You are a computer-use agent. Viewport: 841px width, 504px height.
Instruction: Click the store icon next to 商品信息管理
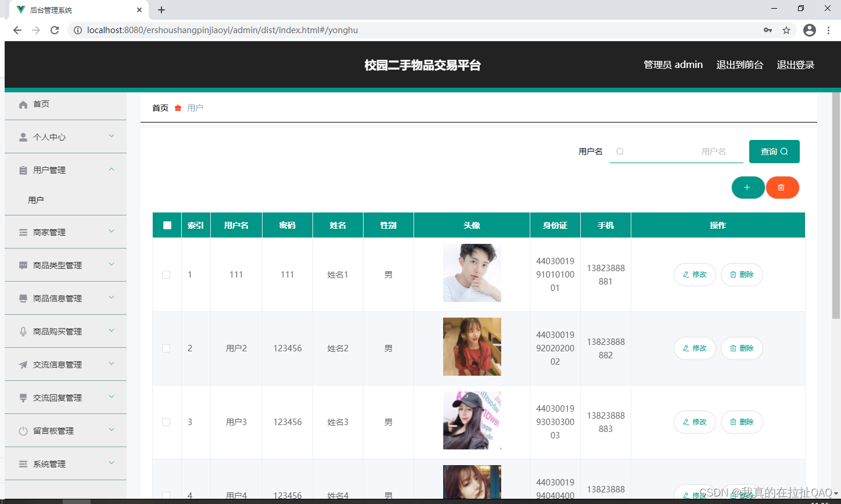pyautogui.click(x=23, y=298)
